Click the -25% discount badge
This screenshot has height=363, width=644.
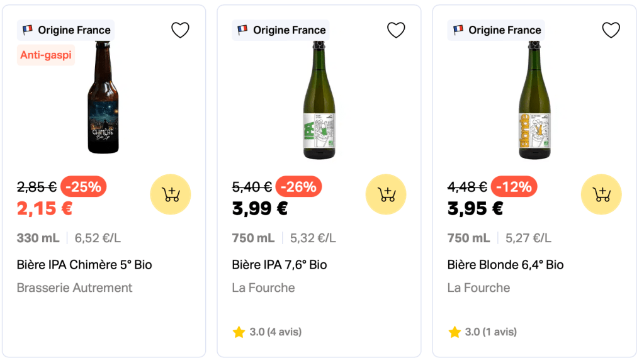(84, 186)
